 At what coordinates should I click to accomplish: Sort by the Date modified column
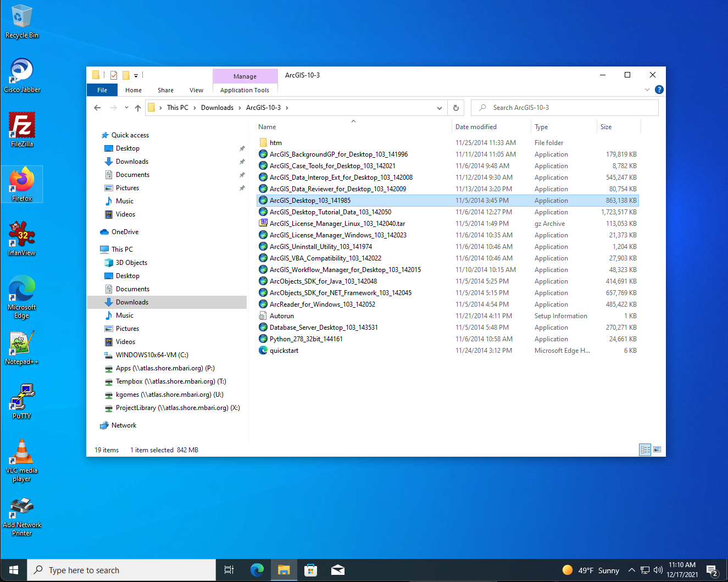tap(491, 127)
